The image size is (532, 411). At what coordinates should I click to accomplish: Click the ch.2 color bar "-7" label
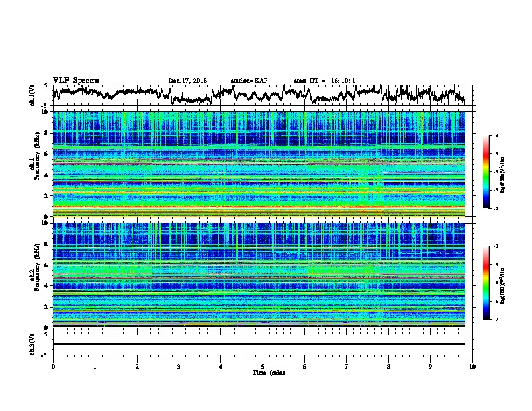pyautogui.click(x=496, y=320)
